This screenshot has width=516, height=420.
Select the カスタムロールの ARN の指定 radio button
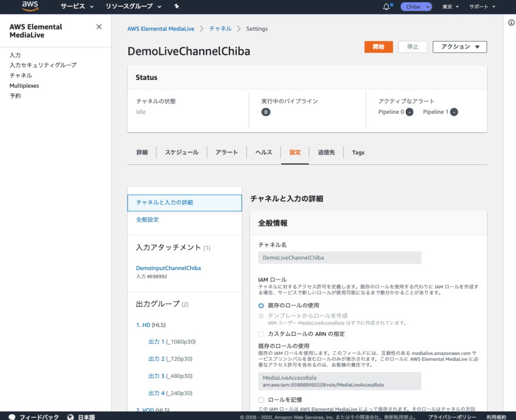pos(261,334)
